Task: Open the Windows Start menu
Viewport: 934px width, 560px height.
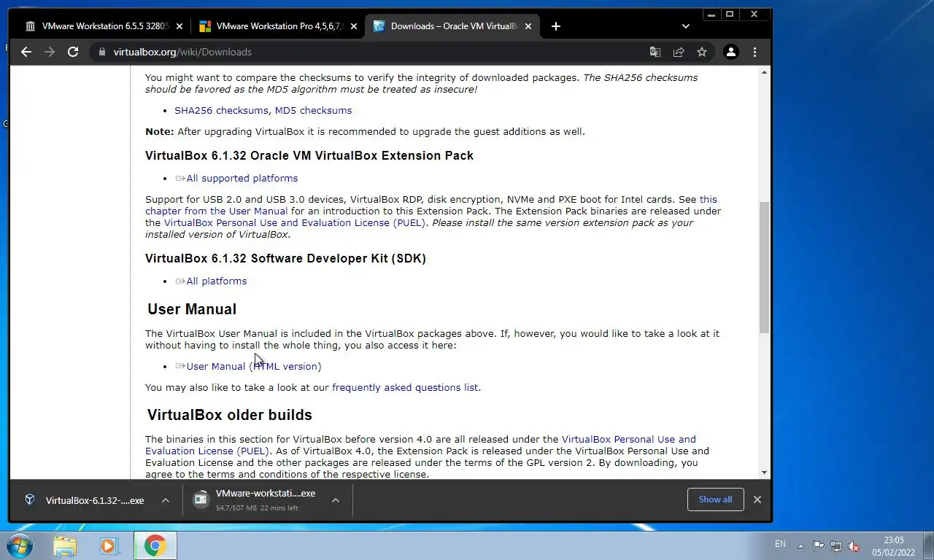Action: point(19,545)
